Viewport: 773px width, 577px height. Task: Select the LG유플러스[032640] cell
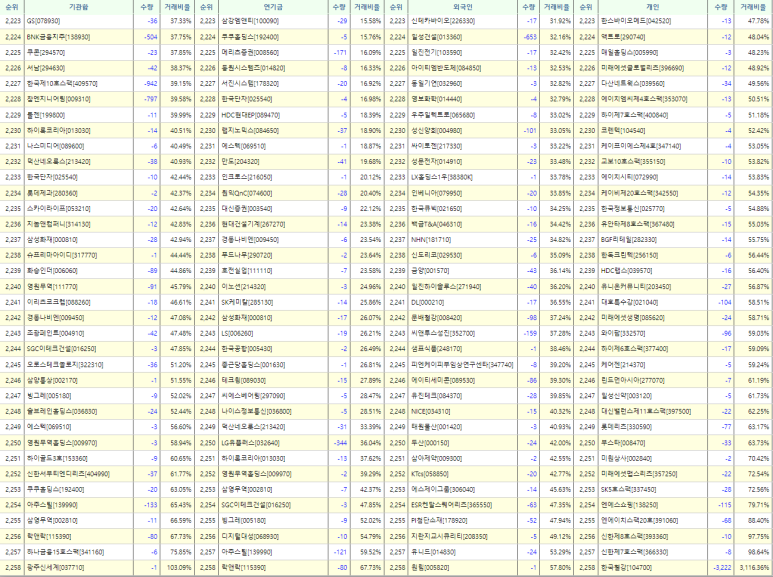pos(250,443)
